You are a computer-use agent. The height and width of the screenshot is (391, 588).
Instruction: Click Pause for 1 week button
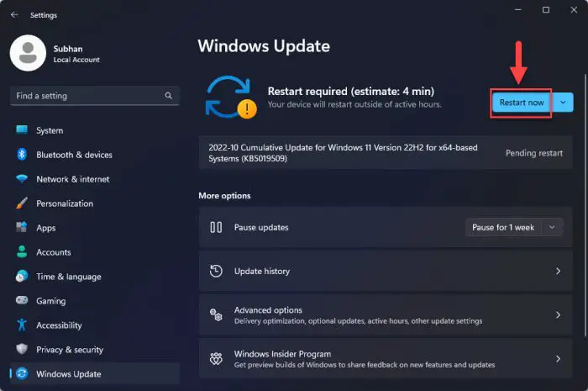click(x=503, y=227)
